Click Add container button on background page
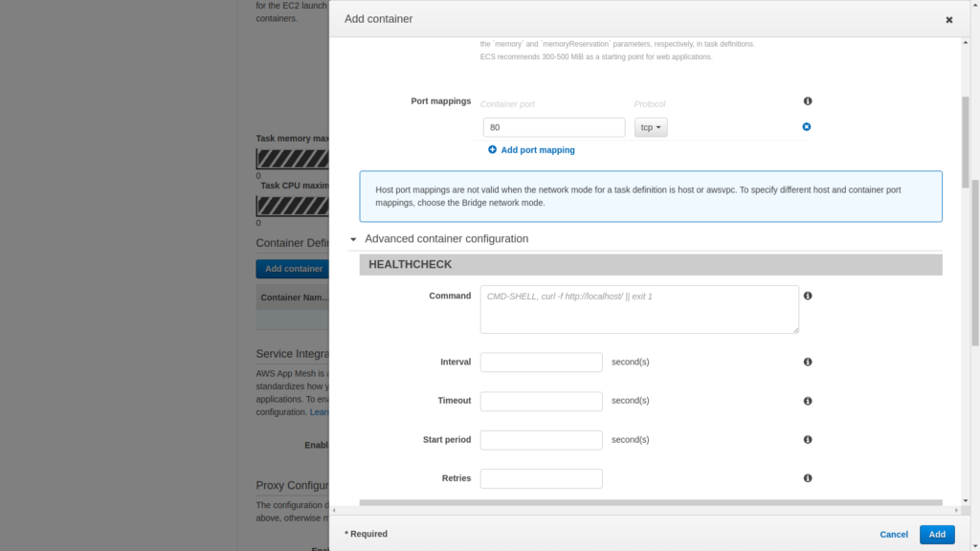 tap(293, 269)
